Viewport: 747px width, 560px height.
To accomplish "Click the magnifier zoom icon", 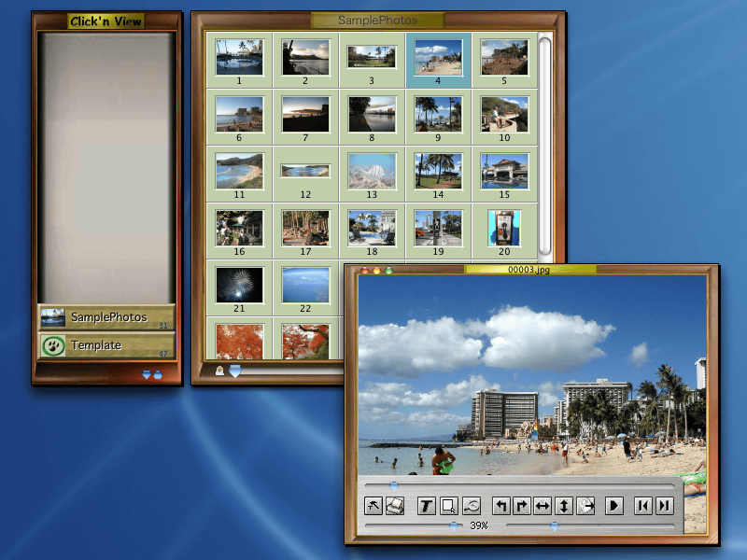I will click(472, 506).
